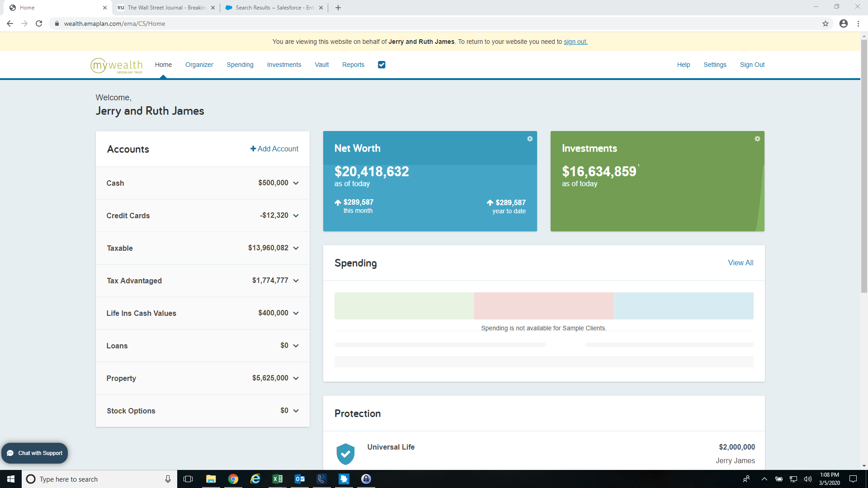868x488 pixels.
Task: Open Net Worth card settings gear
Action: click(x=529, y=139)
